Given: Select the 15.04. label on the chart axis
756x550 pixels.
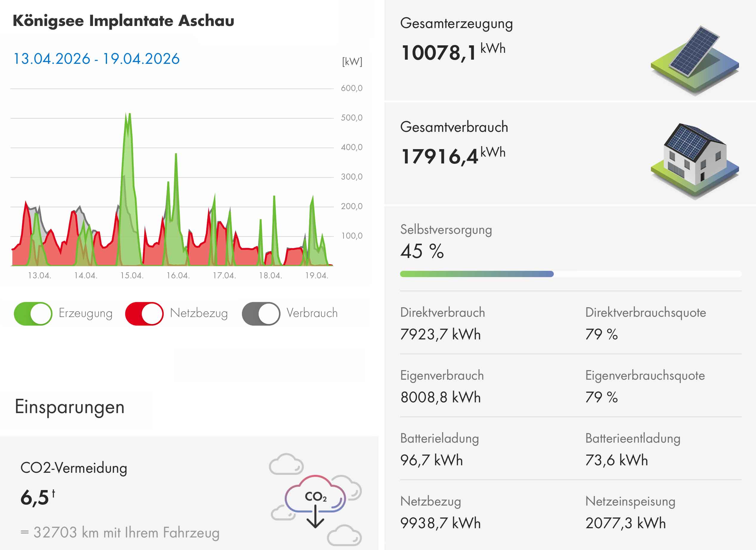Looking at the screenshot, I should 132,276.
